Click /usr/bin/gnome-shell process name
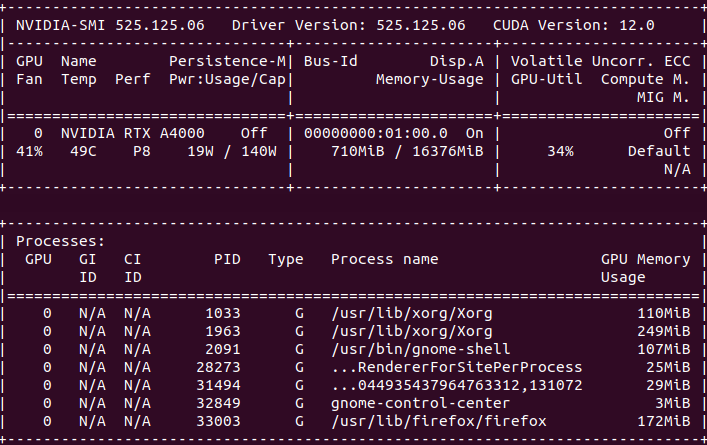 coord(421,349)
